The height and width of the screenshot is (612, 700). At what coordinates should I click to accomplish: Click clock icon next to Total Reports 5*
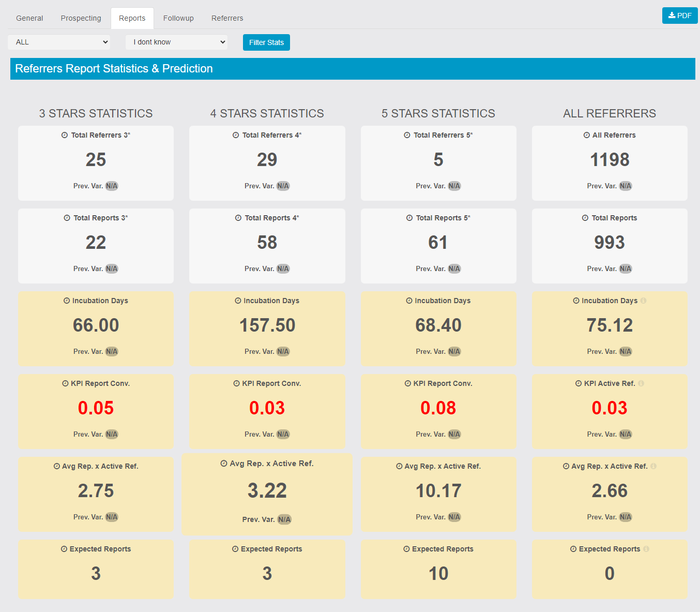click(409, 218)
